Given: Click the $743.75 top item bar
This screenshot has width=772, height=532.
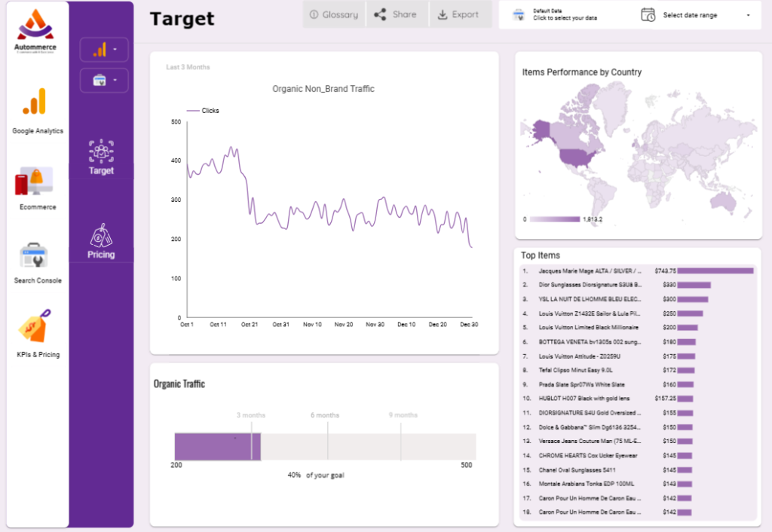Looking at the screenshot, I should pyautogui.click(x=715, y=271).
